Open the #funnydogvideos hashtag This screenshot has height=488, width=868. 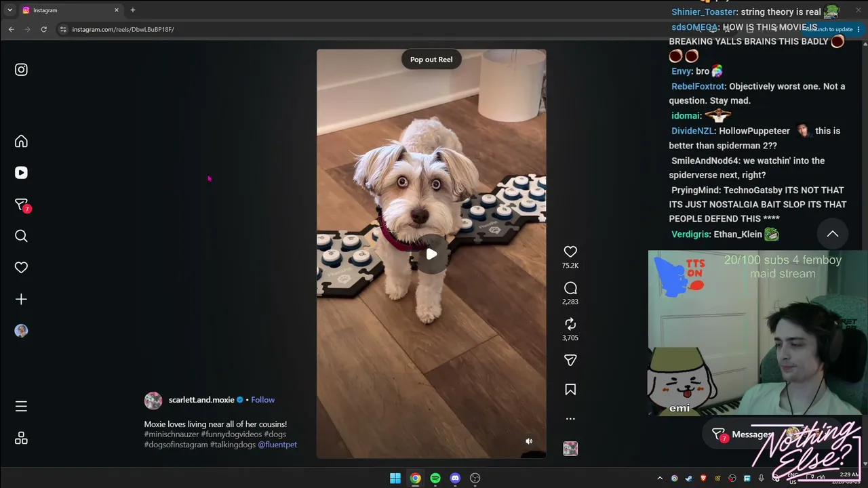tap(231, 434)
